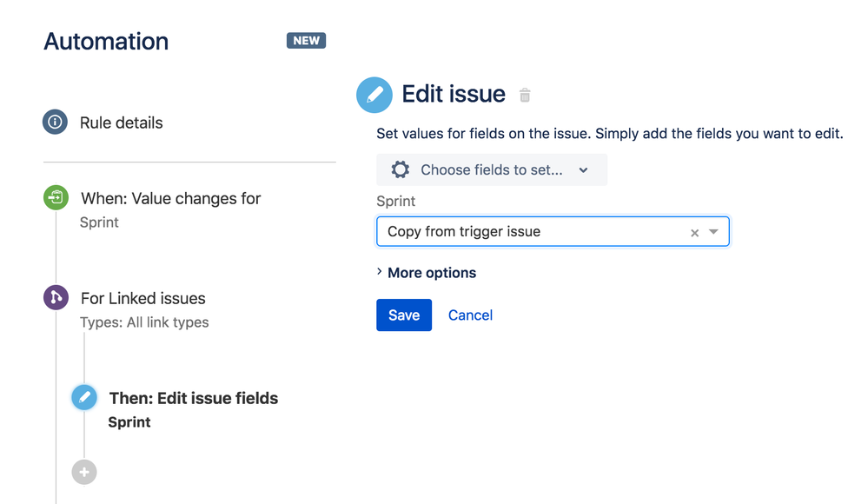Click the gear icon on Choose fields button
This screenshot has width=868, height=504.
click(400, 169)
